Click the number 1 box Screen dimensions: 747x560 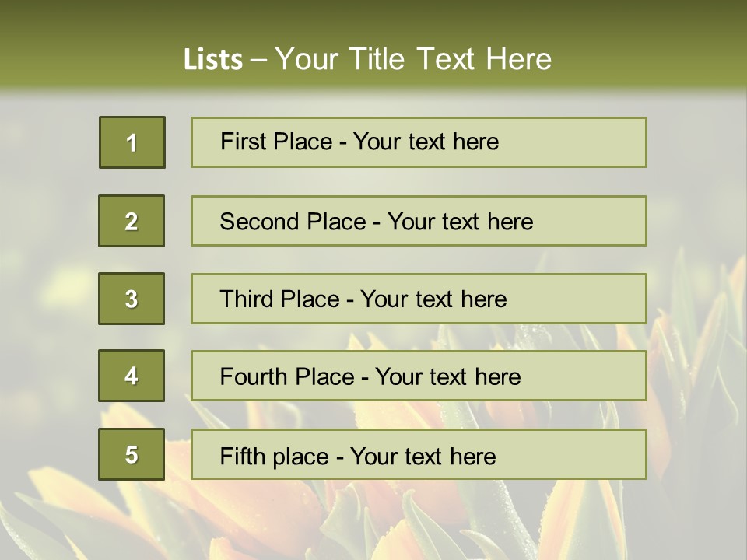coord(132,142)
